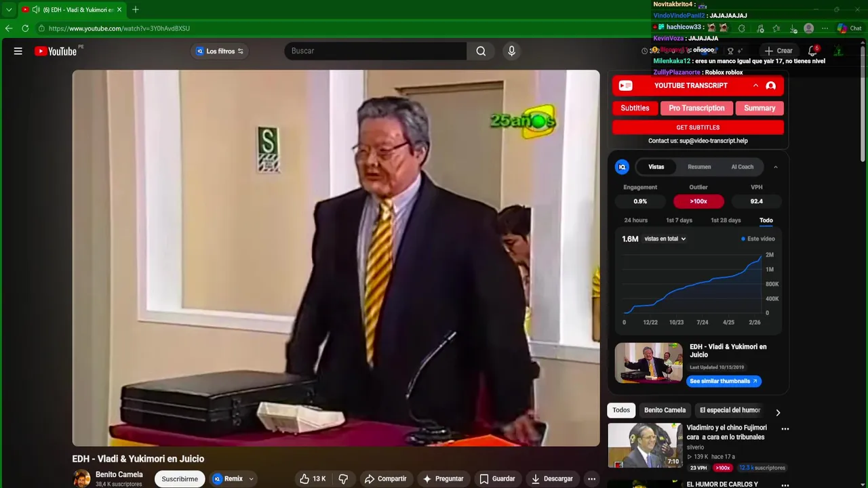Screen dimensions: 868x488
Task: Share the video via Compartir
Action: coord(385,479)
